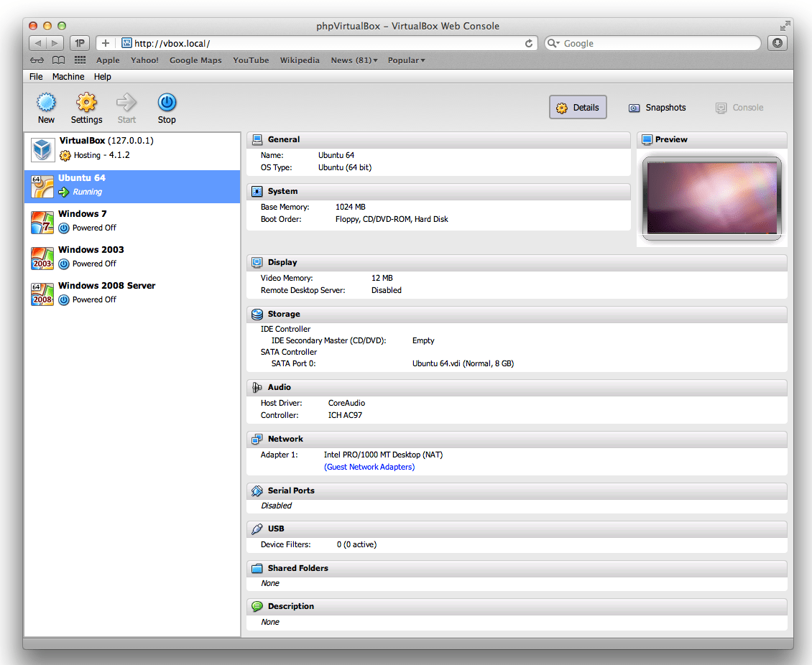Screen dimensions: 812x665
Task: Click the Network section adapter icon
Action: [x=257, y=439]
